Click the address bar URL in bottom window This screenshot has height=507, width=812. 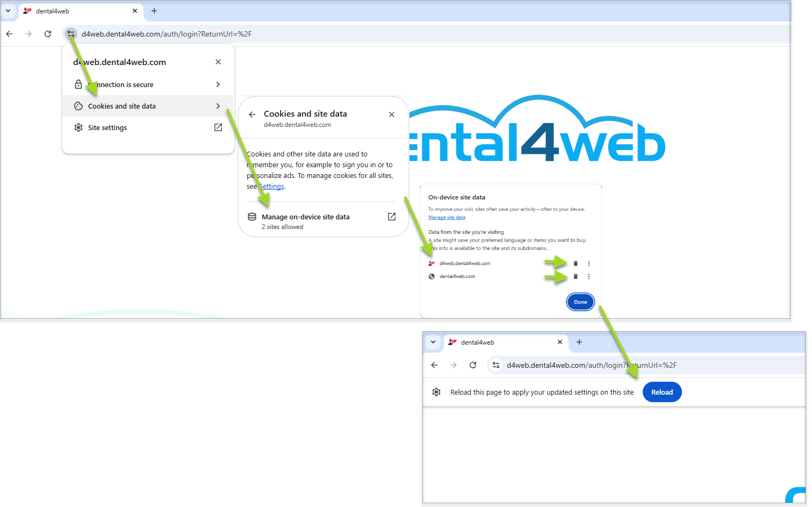tap(591, 365)
